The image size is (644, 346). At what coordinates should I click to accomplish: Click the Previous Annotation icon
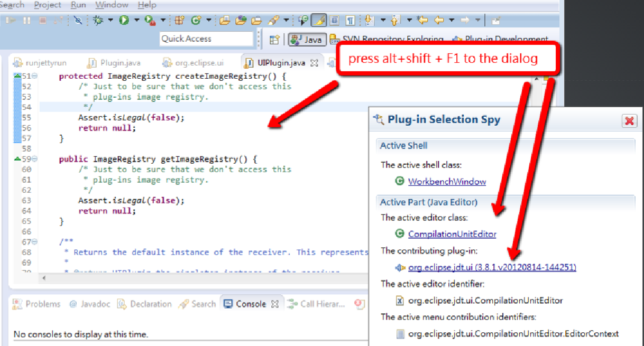click(396, 21)
